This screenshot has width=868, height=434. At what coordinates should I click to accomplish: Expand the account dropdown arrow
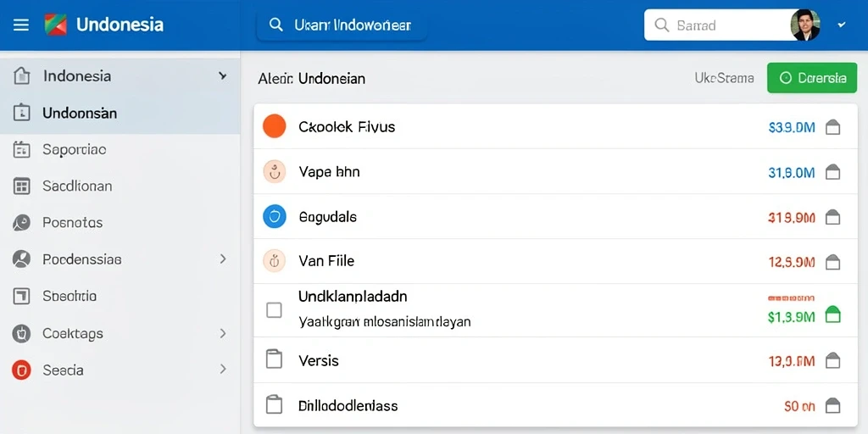coord(842,25)
